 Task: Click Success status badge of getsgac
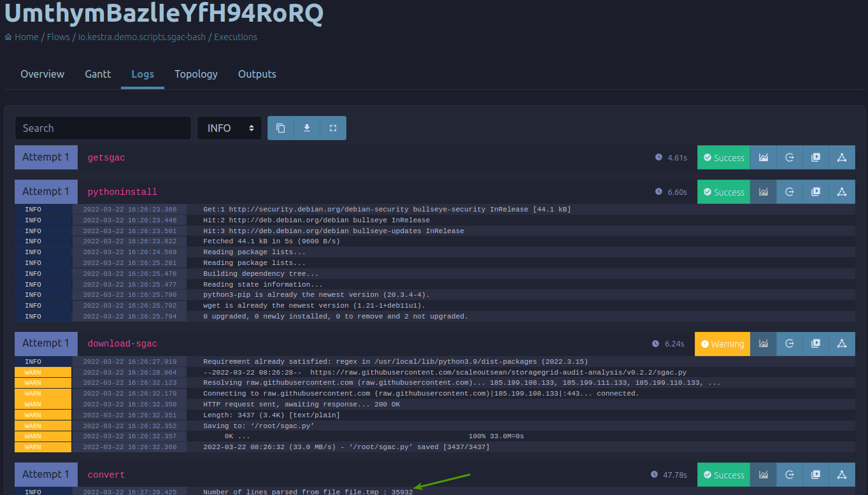tap(723, 157)
